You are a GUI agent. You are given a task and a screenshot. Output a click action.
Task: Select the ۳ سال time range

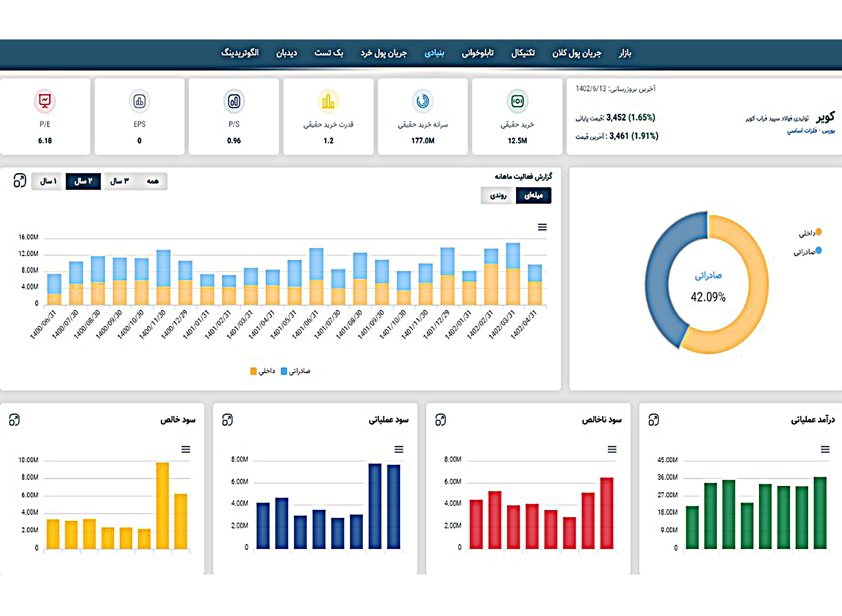point(119,181)
